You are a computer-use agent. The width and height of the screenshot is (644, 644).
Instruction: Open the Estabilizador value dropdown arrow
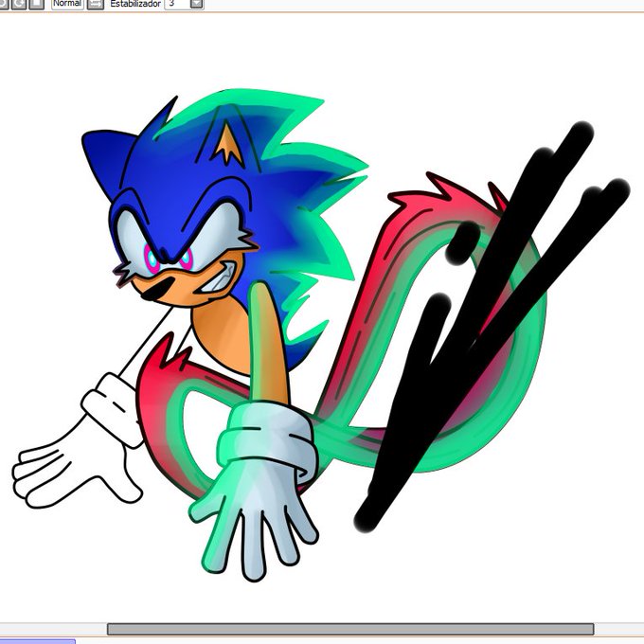197,4
